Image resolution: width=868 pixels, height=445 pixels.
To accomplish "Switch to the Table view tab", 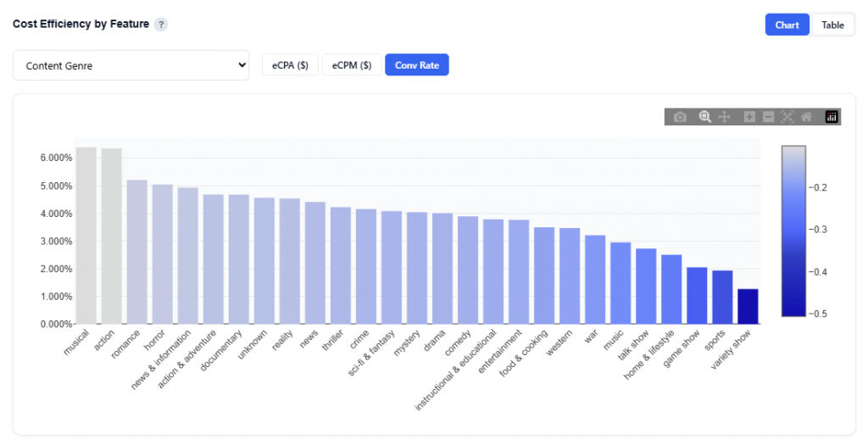I will coord(832,25).
